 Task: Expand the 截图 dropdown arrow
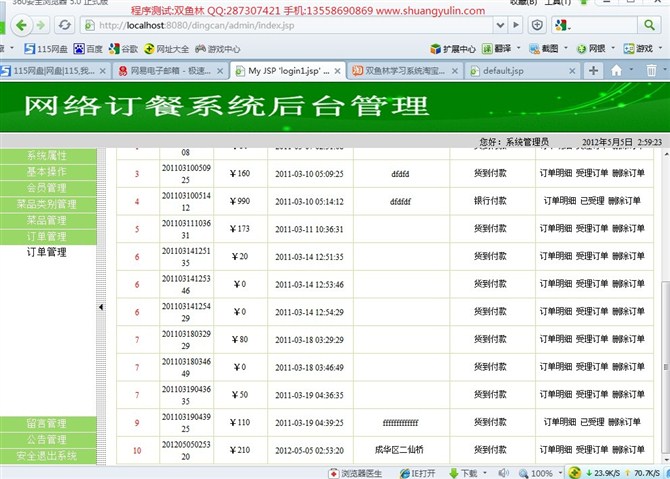(x=566, y=47)
